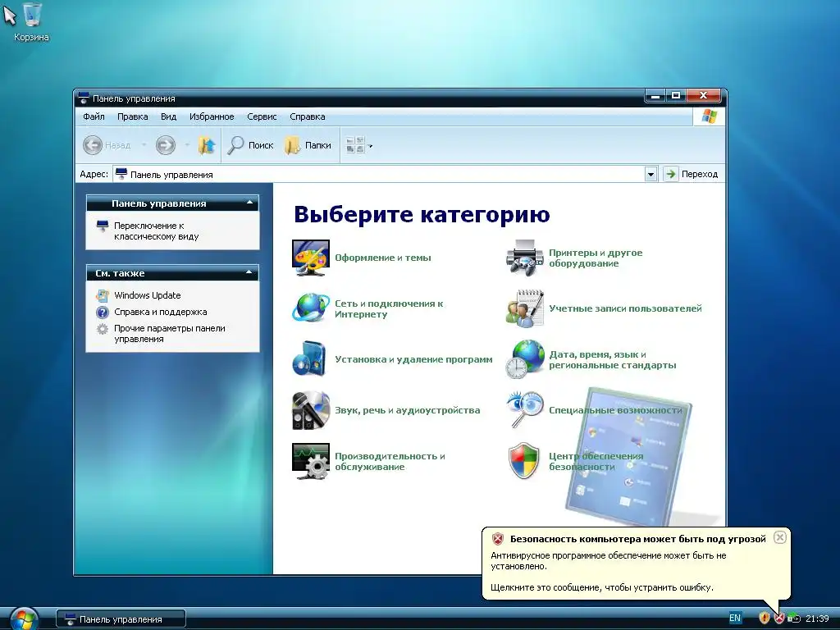Open the Производительность и обслуживание link

390,461
